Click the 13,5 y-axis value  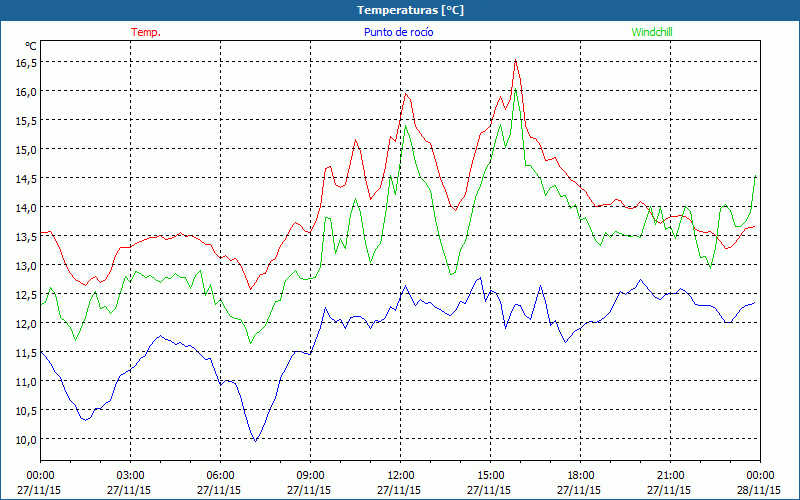[x=26, y=236]
